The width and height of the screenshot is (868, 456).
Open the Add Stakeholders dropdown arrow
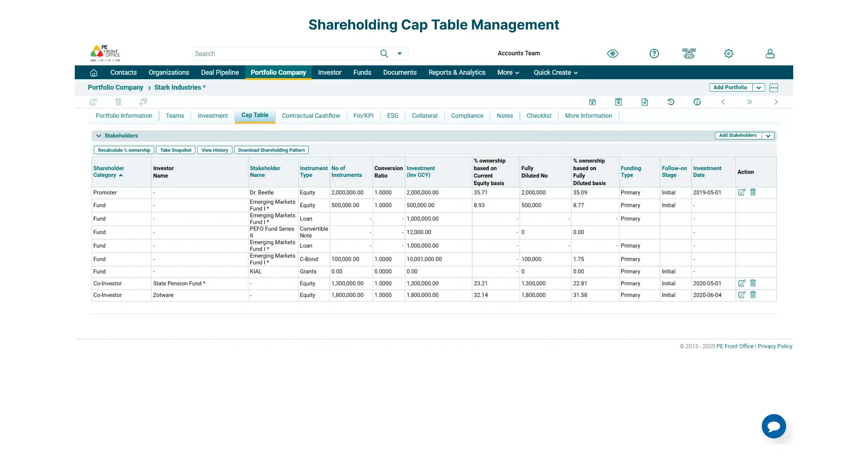pyautogui.click(x=768, y=136)
